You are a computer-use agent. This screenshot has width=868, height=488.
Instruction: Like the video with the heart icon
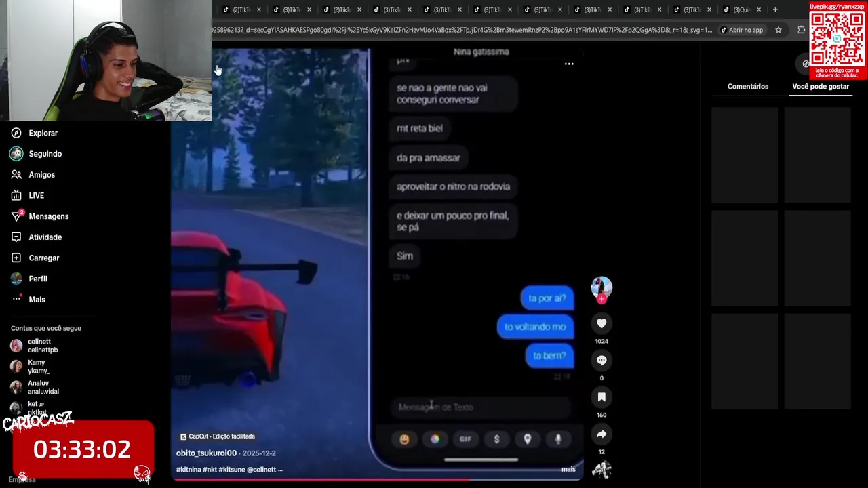[x=601, y=323]
